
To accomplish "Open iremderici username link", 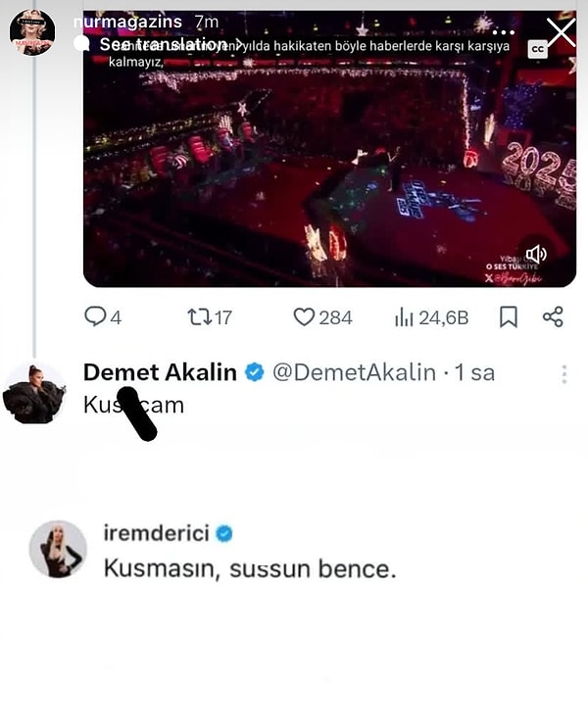I will coord(155,533).
